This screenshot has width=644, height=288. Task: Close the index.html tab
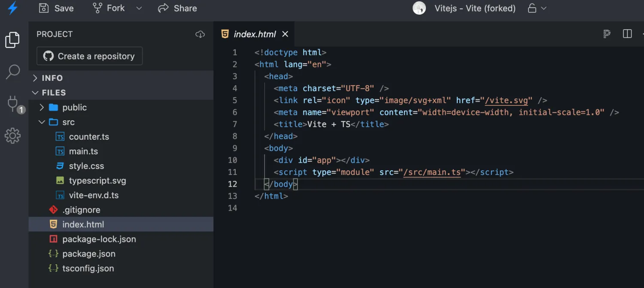pos(285,34)
